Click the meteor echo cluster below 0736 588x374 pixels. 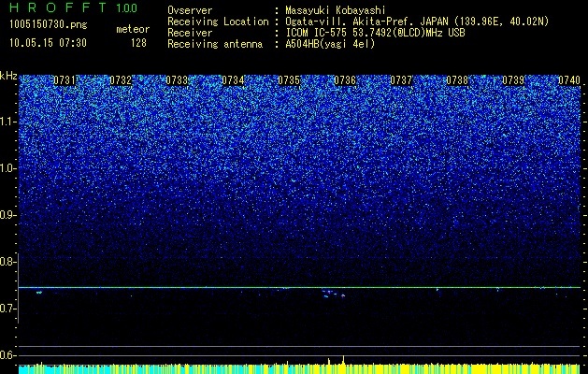[x=334, y=294]
